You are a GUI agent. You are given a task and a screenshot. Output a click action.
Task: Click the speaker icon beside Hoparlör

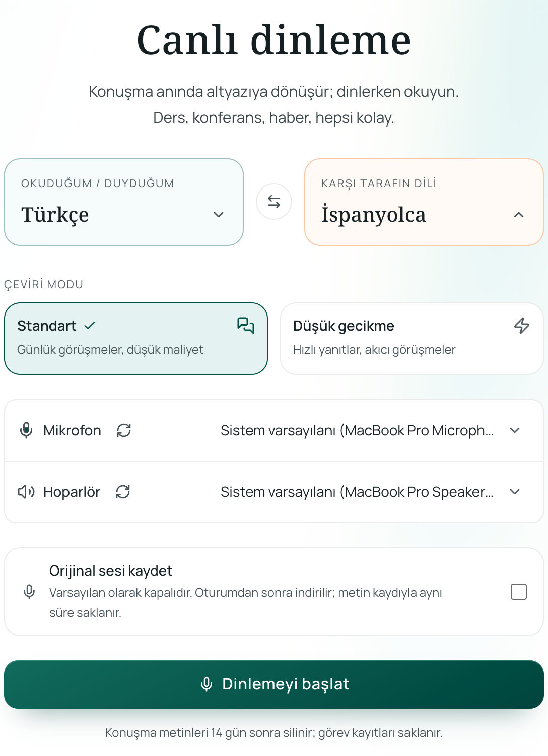[26, 492]
